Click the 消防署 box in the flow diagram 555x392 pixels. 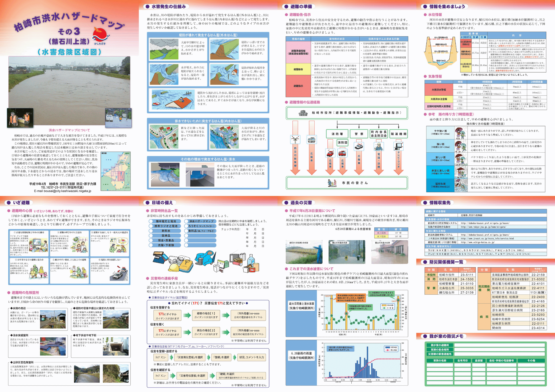pyautogui.click(x=337, y=134)
